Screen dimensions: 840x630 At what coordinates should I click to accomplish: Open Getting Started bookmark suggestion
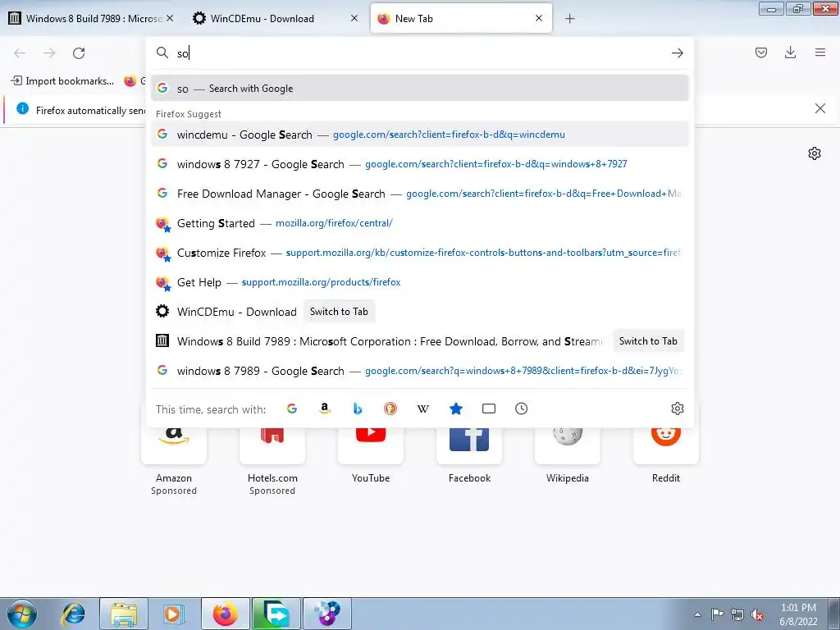pyautogui.click(x=419, y=223)
